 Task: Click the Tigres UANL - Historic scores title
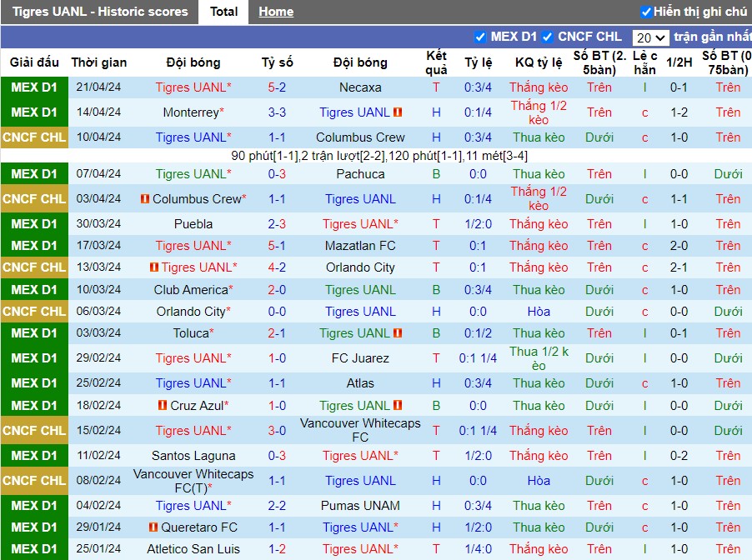(100, 12)
